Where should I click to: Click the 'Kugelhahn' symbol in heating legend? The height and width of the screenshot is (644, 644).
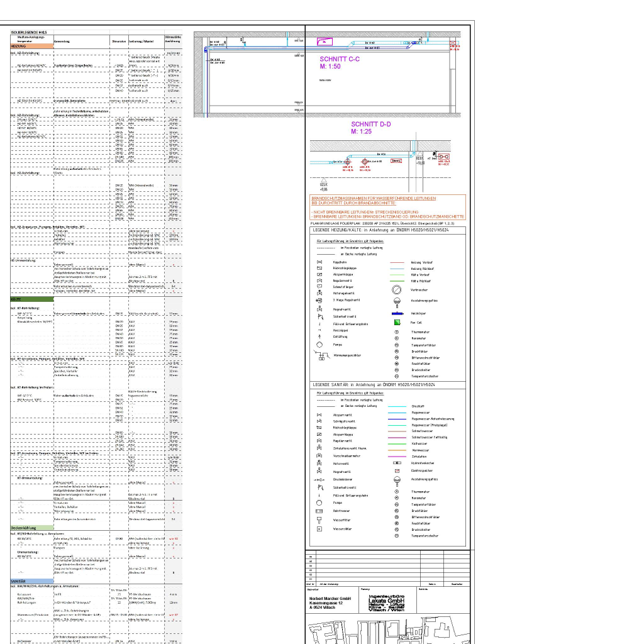pos(319,262)
